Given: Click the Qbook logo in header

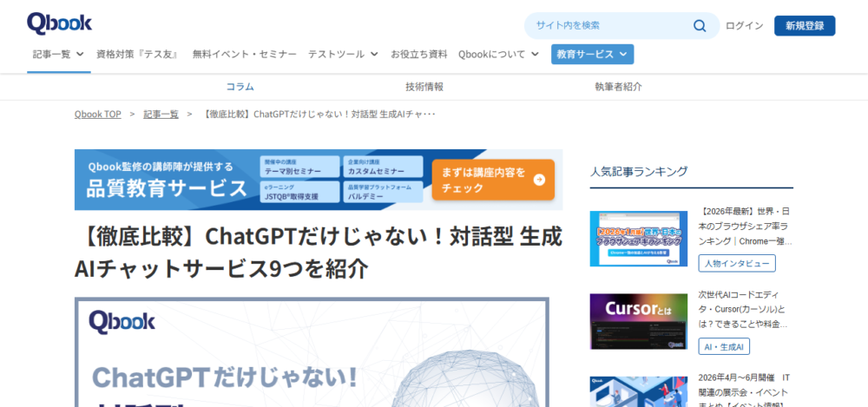Looking at the screenshot, I should click(x=59, y=23).
